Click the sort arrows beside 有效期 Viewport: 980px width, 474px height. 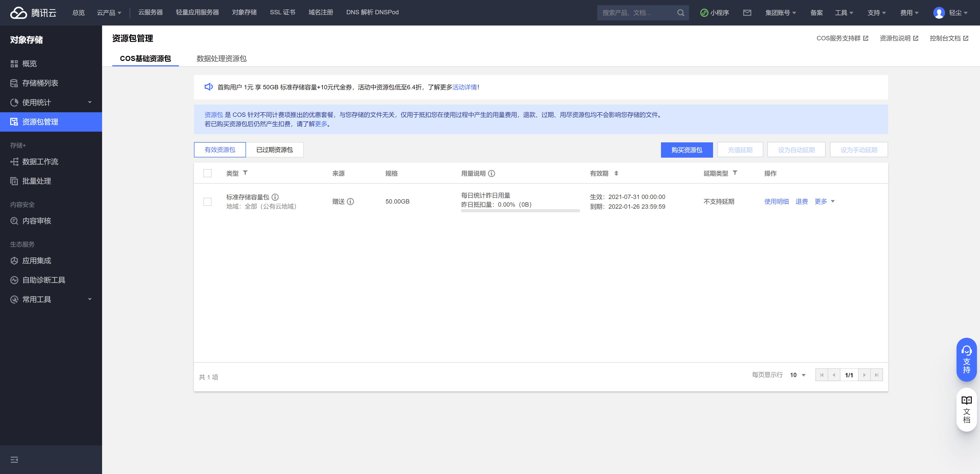[616, 173]
